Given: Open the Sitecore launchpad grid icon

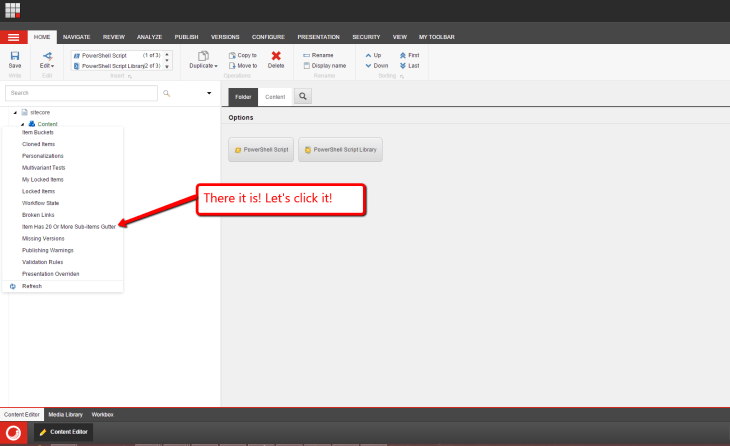Looking at the screenshot, I should (x=13, y=11).
